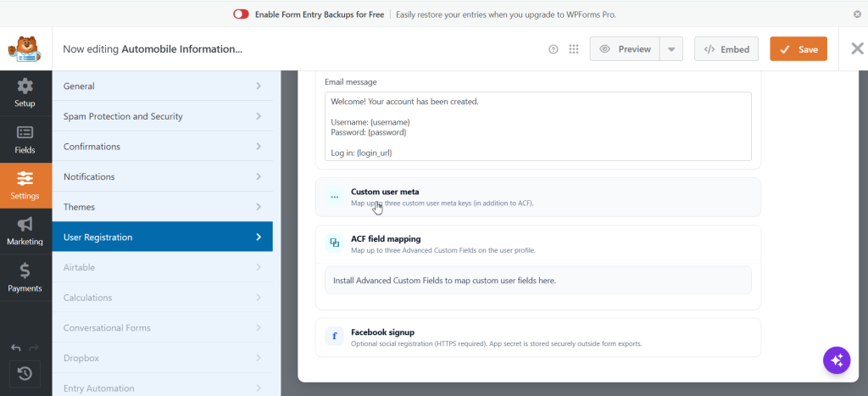Select Conversational Forms section

coord(162,327)
